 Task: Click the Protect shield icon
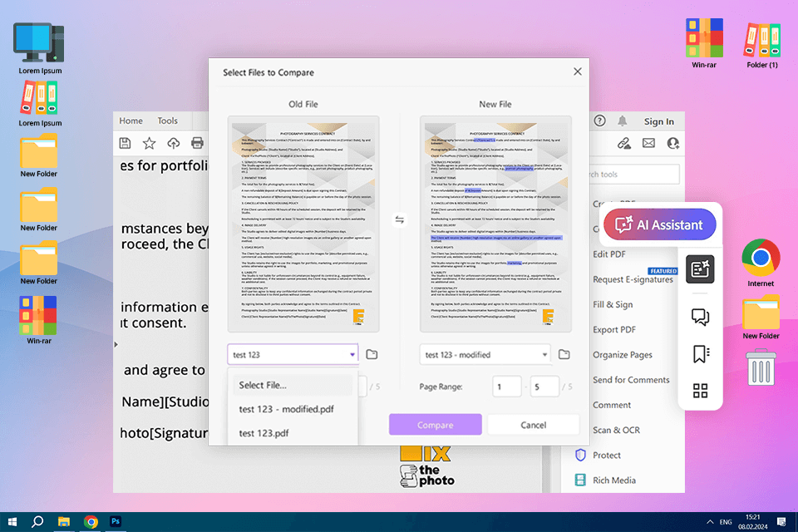pyautogui.click(x=580, y=455)
